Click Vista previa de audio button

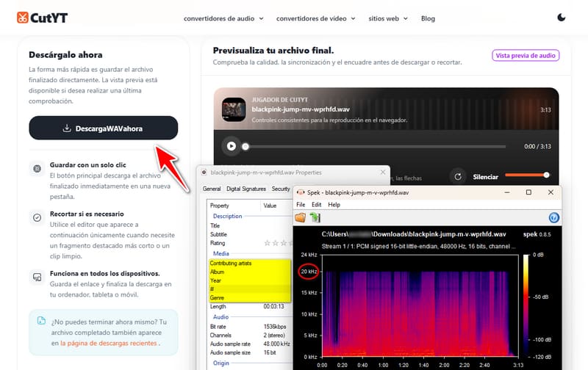pos(526,55)
